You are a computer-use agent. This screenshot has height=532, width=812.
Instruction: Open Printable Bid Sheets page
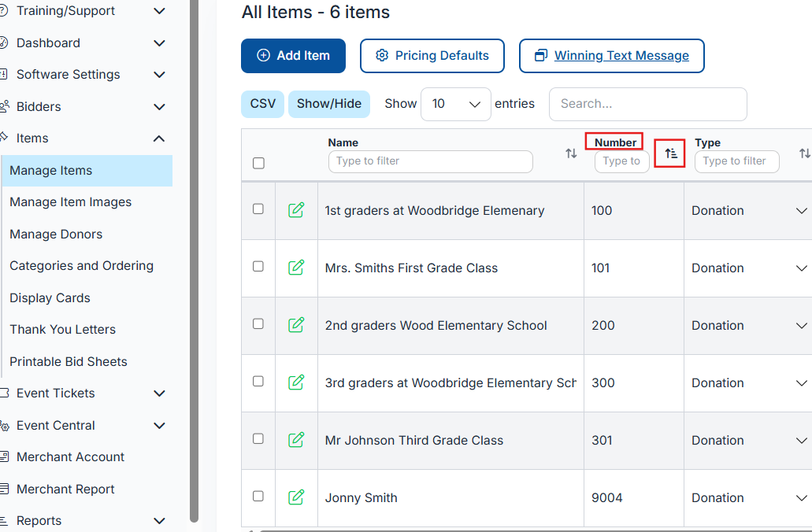69,362
